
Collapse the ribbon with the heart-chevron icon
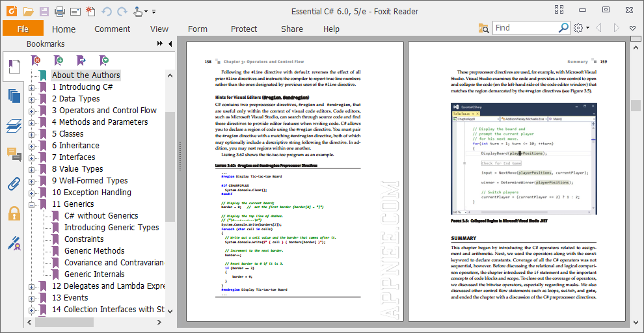[x=633, y=28]
